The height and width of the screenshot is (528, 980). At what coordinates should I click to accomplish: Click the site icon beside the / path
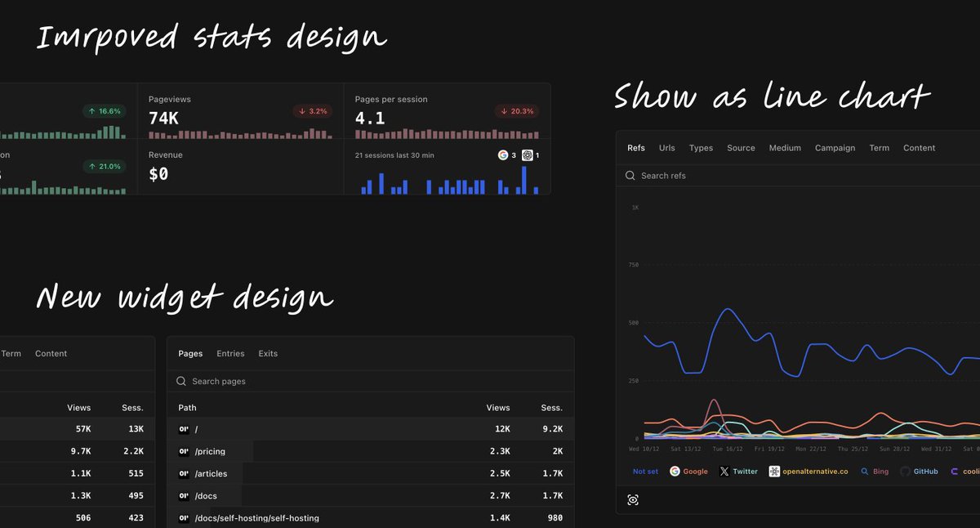coord(184,429)
